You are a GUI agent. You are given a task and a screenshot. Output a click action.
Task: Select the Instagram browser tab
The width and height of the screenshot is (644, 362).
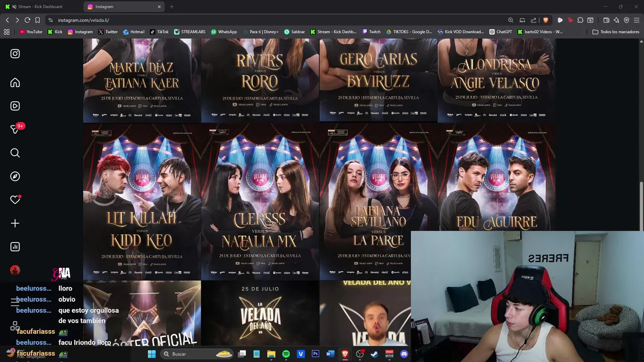(121, 7)
